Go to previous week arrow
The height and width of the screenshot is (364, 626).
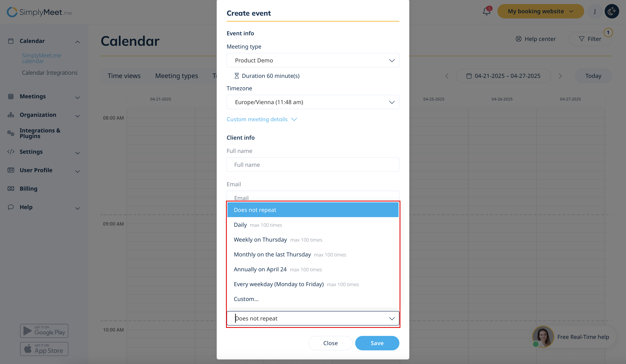coord(447,76)
